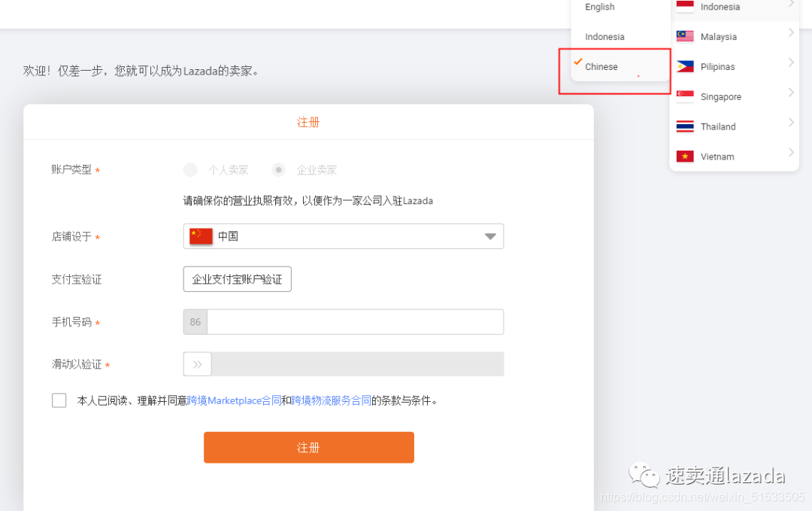Choose Indonesia in the language menu
The image size is (812, 511).
coord(604,37)
